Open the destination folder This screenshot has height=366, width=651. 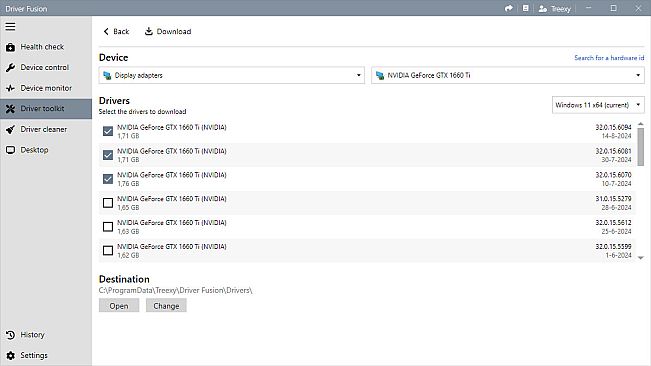coord(119,306)
